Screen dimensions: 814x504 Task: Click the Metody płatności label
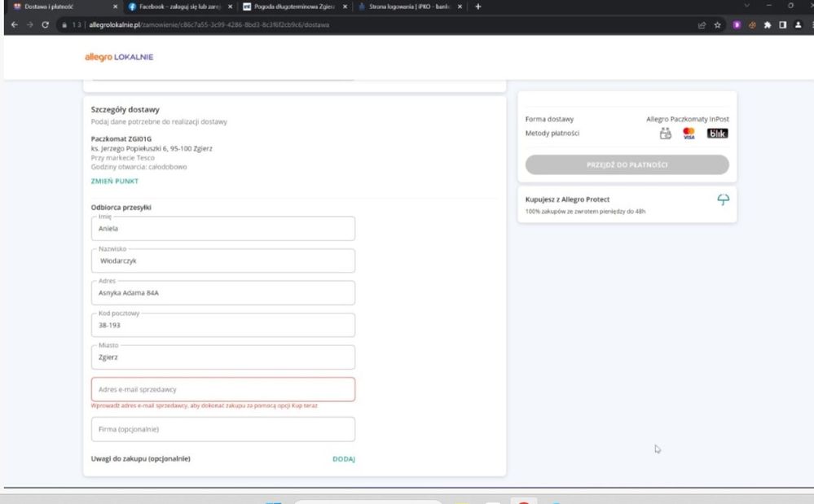coord(552,134)
